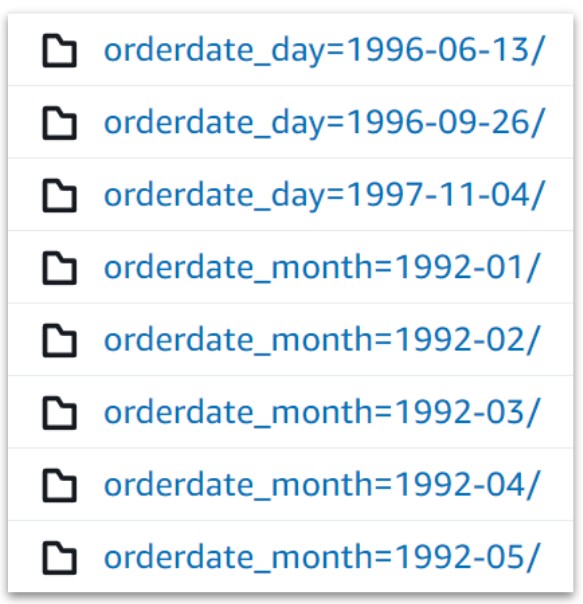Click folder icon for orderdate_month=1992-05

(59, 557)
